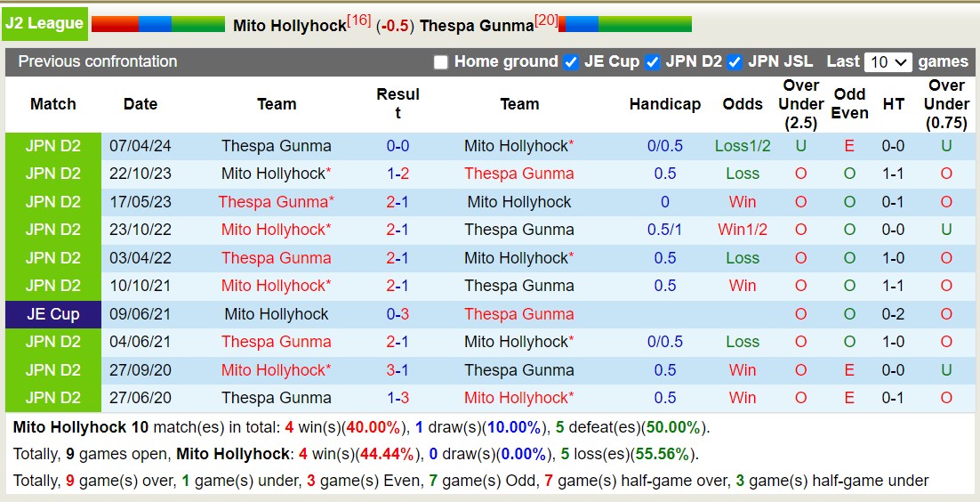Click the date 22/10/23
This screenshot has height=502, width=980.
click(x=140, y=174)
